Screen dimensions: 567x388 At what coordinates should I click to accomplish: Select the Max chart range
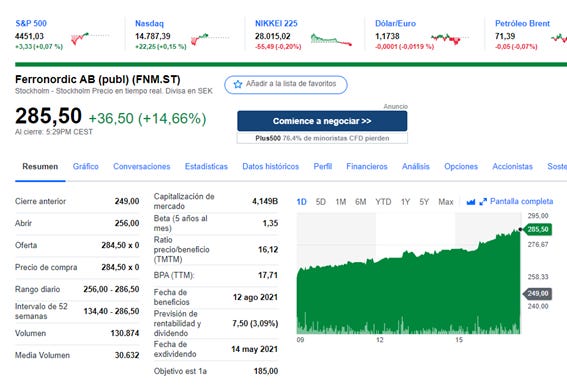coord(446,202)
